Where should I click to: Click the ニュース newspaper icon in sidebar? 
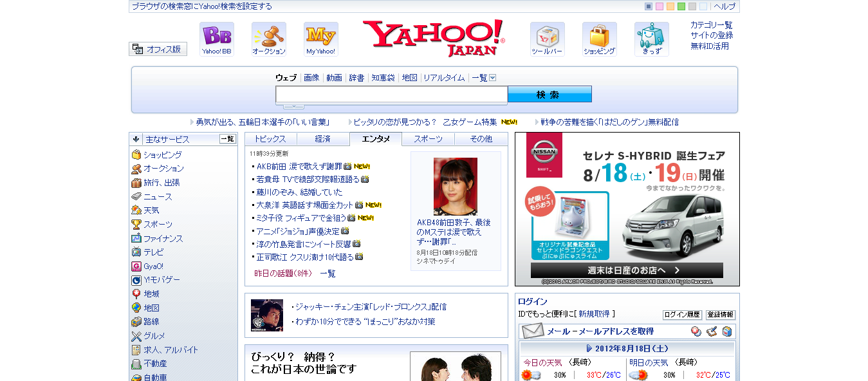(136, 196)
